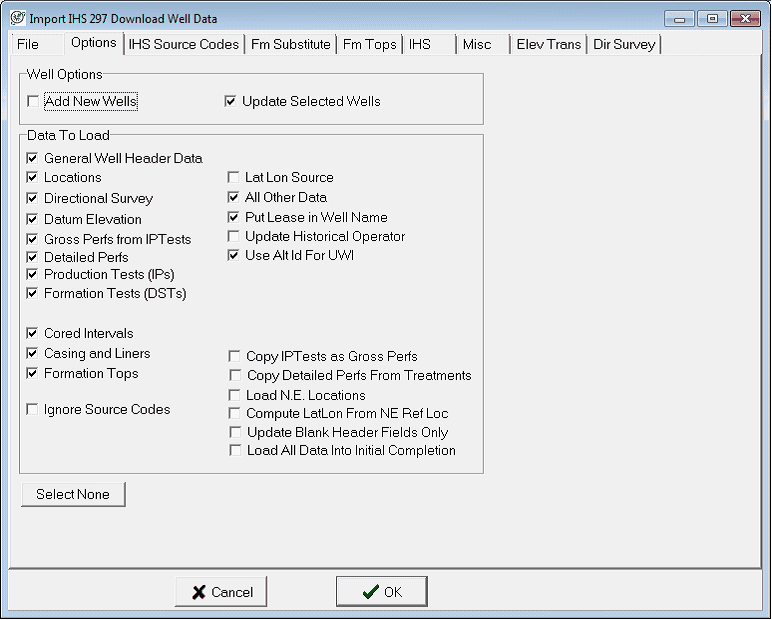Image resolution: width=772 pixels, height=620 pixels.
Task: Enable the Lat Lon Source checkbox
Action: coord(234,178)
